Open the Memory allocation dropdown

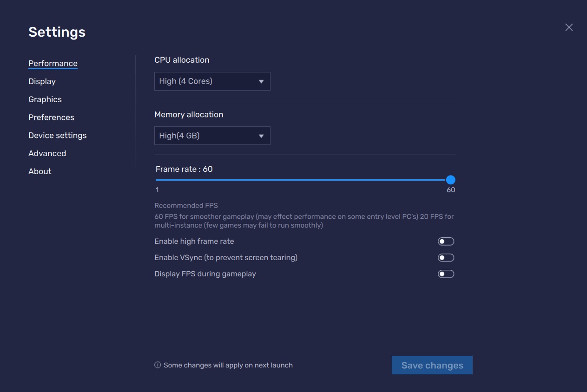coord(212,136)
